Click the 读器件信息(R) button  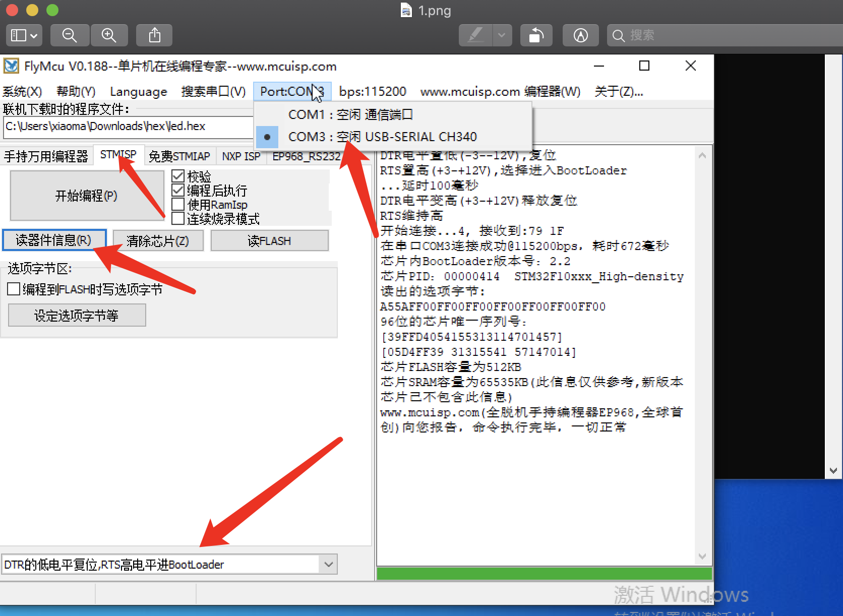click(x=54, y=240)
